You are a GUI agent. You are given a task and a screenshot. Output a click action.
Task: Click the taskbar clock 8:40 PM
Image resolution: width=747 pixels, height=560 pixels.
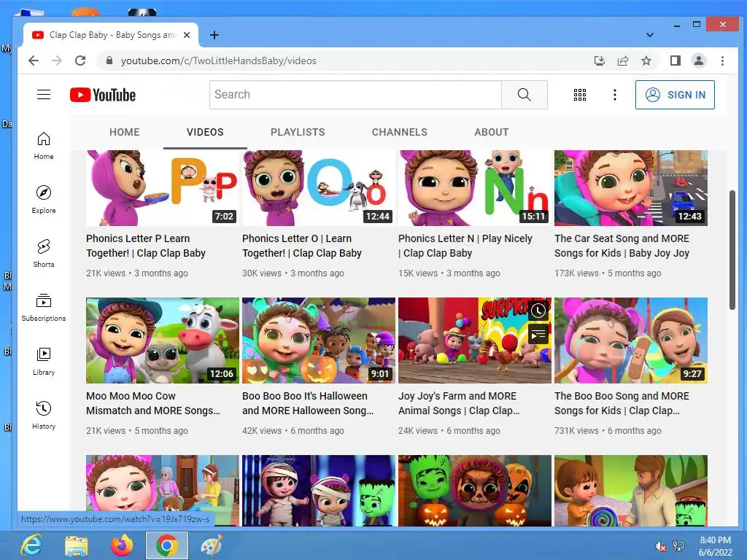[715, 546]
